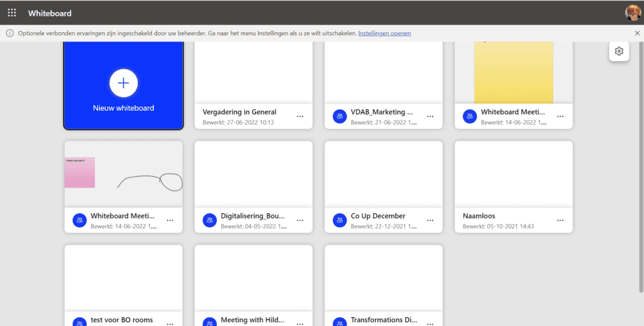Click the VDAB_Marketing title text
This screenshot has width=644, height=326.
click(382, 112)
